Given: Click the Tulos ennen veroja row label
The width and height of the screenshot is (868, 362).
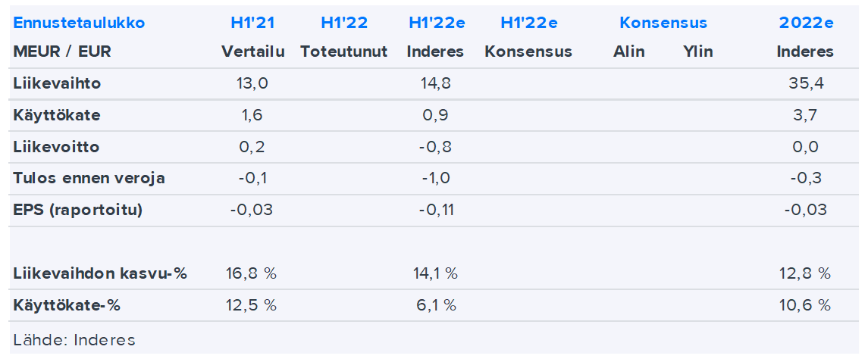Looking at the screenshot, I should tap(89, 179).
